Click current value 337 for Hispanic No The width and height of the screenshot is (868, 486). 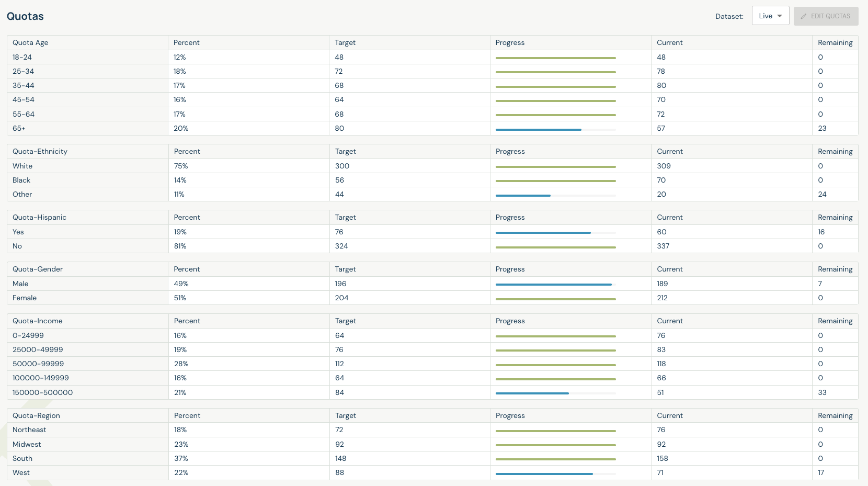tap(663, 246)
